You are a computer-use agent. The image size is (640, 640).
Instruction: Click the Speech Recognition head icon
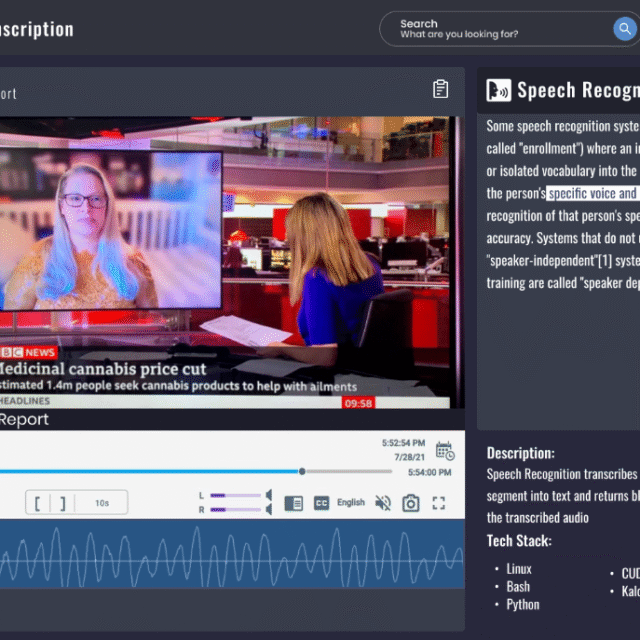point(498,90)
